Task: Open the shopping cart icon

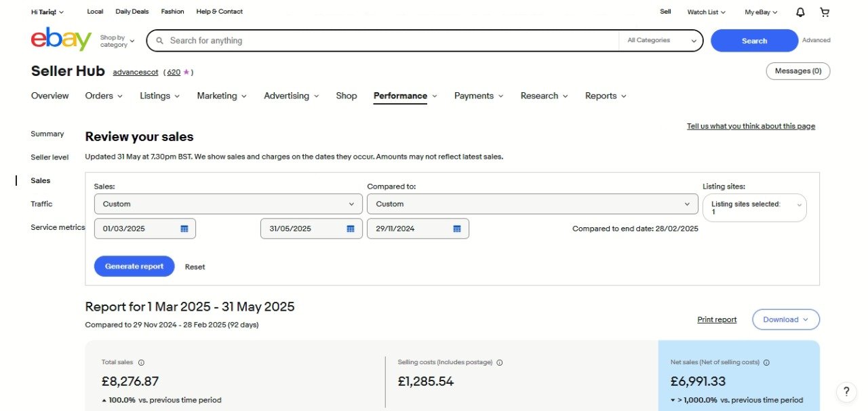Action: [x=825, y=12]
